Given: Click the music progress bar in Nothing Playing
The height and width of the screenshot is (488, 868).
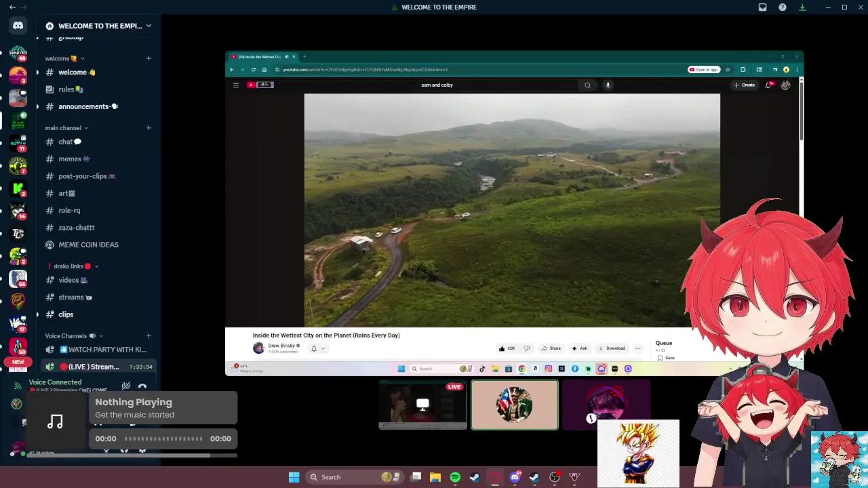Looking at the screenshot, I should [x=163, y=439].
